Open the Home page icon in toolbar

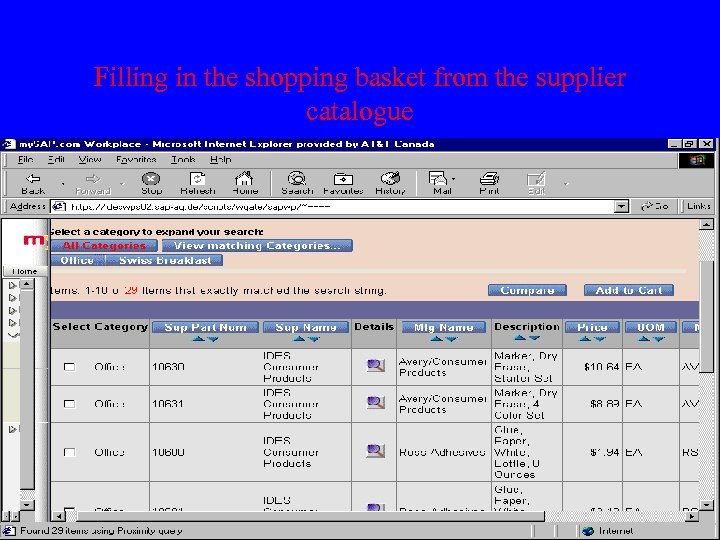pos(244,184)
